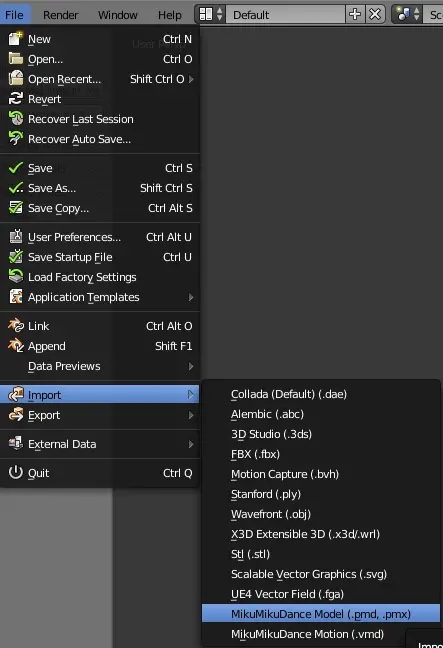Click the Save As checkmark icon
This screenshot has width=443, height=648.
(16, 188)
